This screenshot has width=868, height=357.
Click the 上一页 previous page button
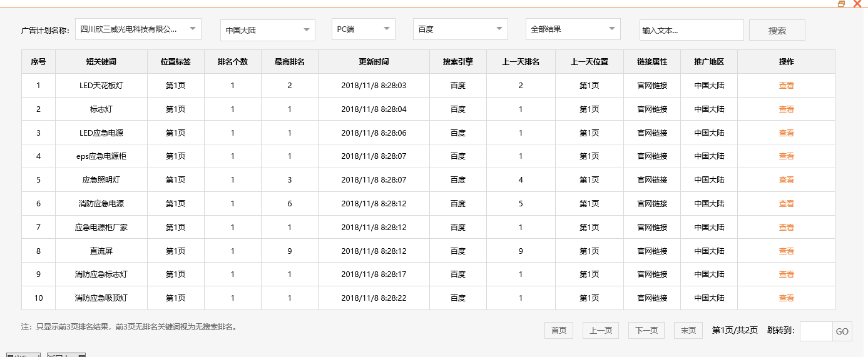(601, 331)
